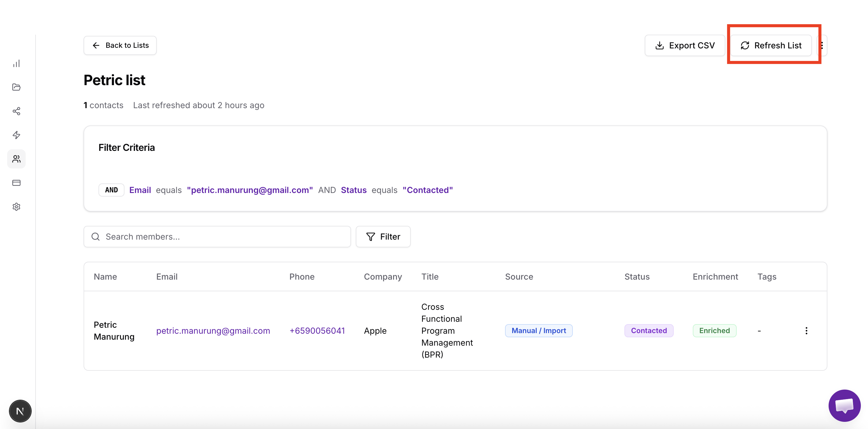Open the billing card icon in the sidebar
Viewport: 868px width, 429px height.
click(x=16, y=183)
